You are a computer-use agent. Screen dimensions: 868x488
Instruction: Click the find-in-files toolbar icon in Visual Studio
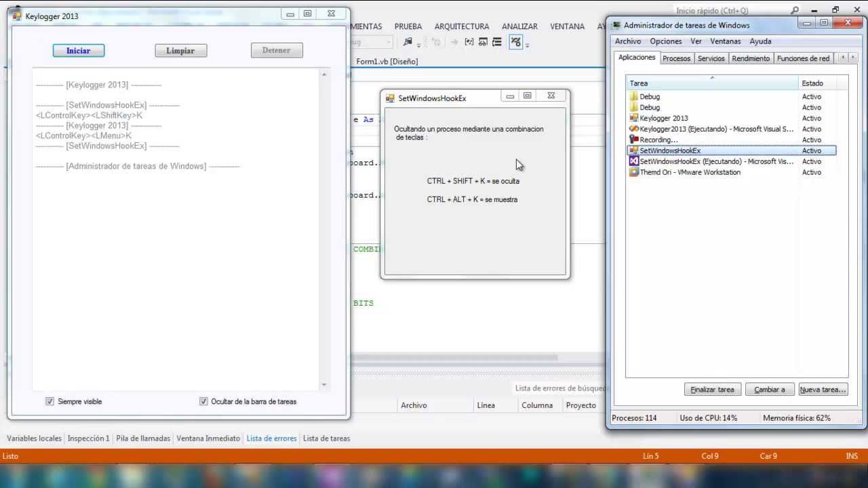(408, 42)
